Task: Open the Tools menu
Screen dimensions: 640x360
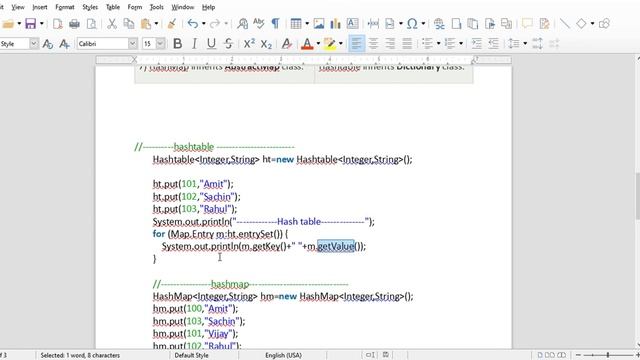Action: pos(156,7)
